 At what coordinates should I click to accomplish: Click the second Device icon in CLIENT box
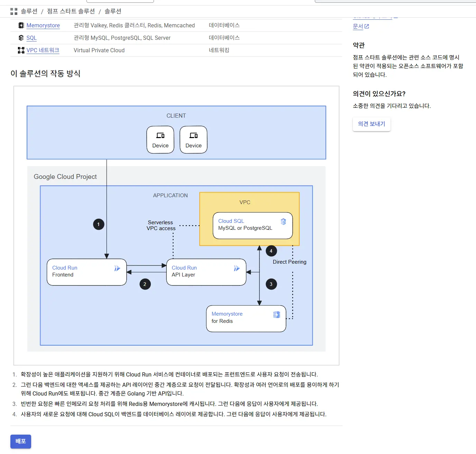[193, 136]
